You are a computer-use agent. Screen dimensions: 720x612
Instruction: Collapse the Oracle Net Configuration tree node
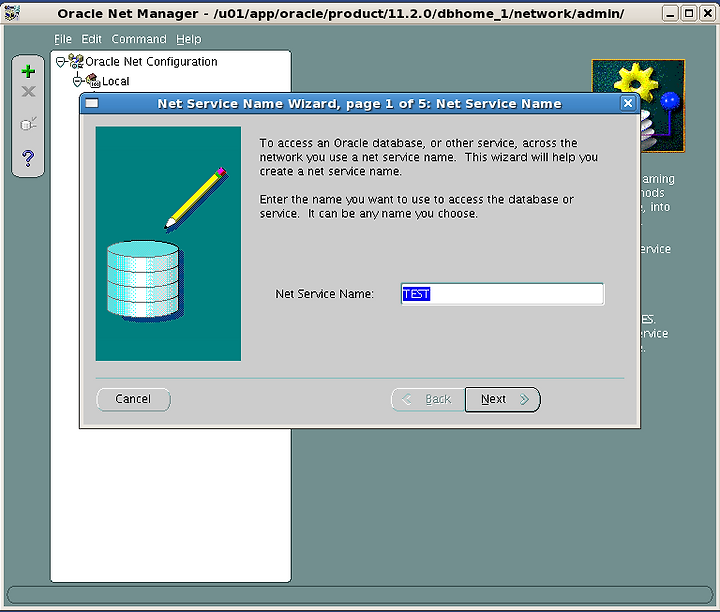point(60,62)
